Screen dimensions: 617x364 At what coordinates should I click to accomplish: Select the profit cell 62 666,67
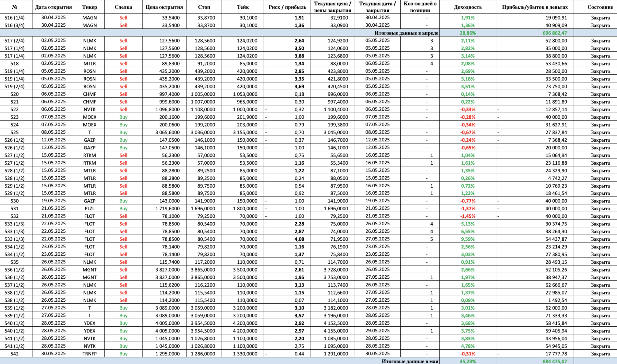pyautogui.click(x=535, y=285)
